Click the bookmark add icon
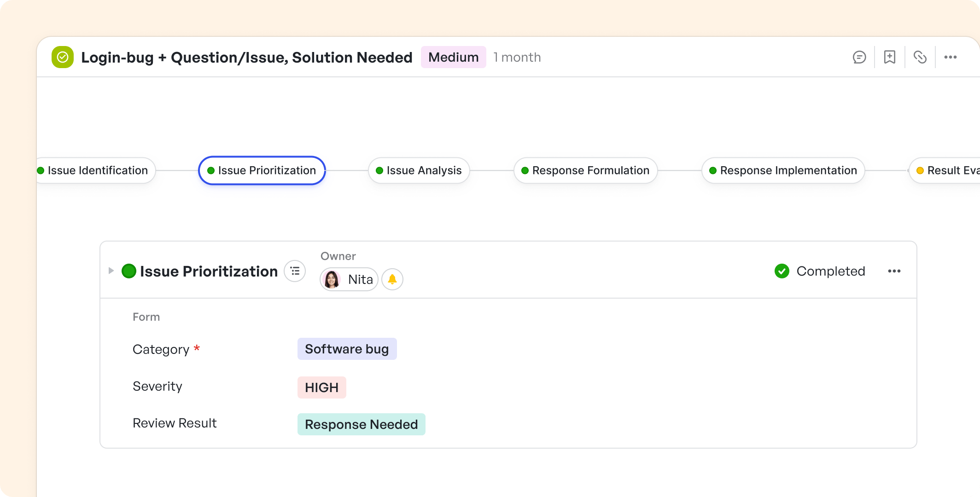The width and height of the screenshot is (980, 497). pyautogui.click(x=890, y=57)
